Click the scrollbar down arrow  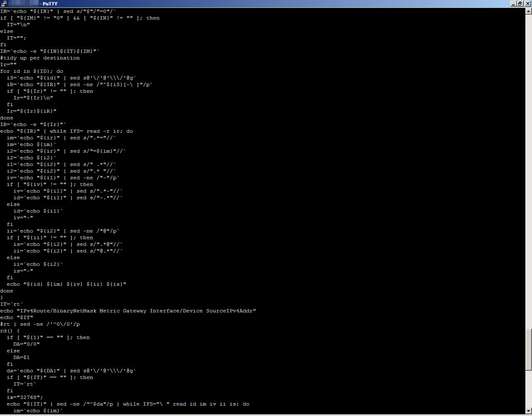coord(528,412)
